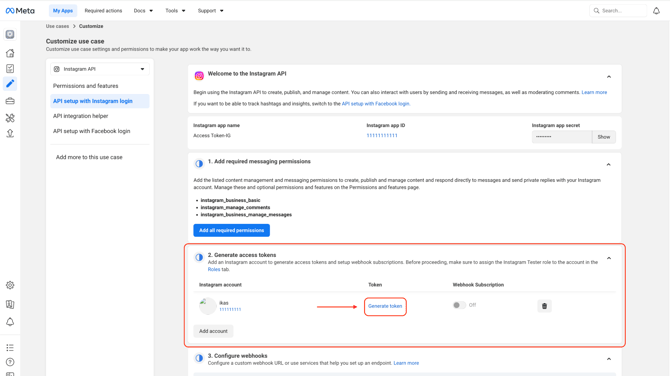Click the Instagram logo in welcome card

tap(199, 76)
